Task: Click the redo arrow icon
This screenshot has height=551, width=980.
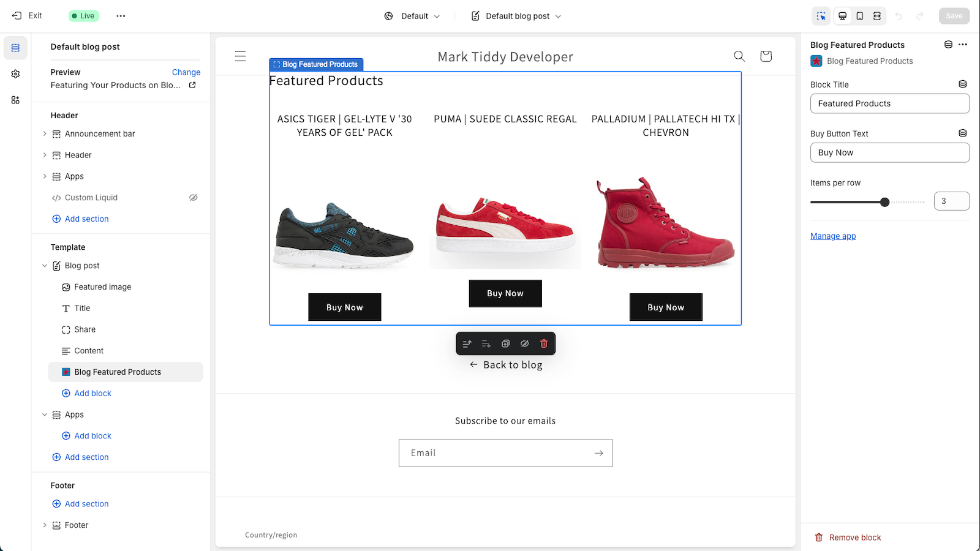Action: pos(920,16)
